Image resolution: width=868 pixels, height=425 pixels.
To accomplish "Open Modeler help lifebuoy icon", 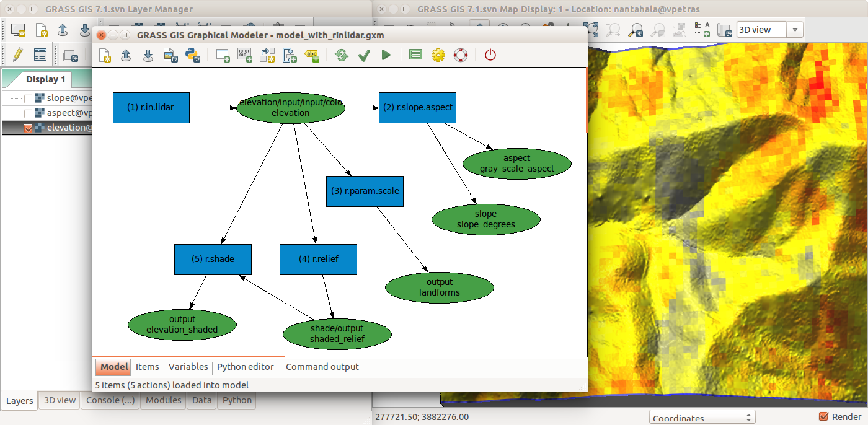I will pyautogui.click(x=460, y=55).
